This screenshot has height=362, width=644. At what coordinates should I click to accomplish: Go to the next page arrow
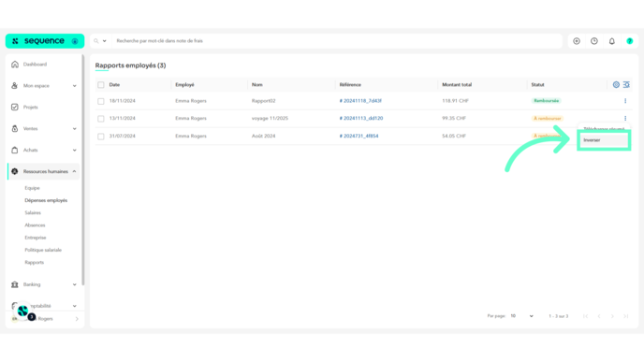[612, 316]
